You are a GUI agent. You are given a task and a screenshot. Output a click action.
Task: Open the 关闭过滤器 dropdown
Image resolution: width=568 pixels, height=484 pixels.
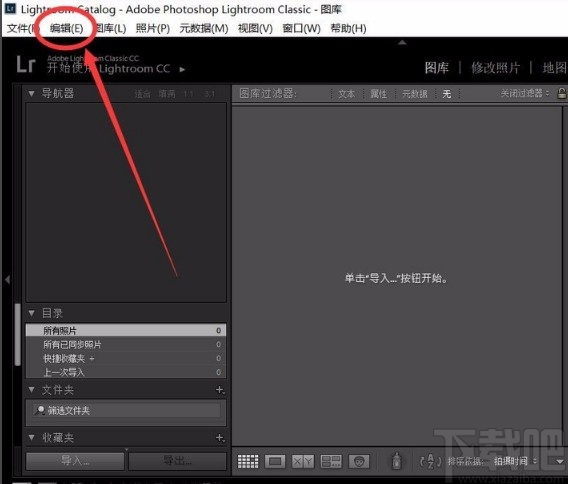(525, 93)
